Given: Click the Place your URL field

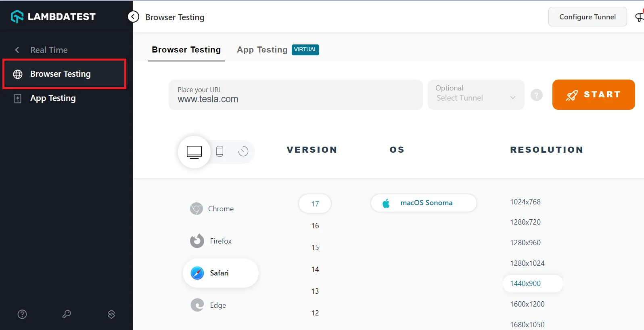Looking at the screenshot, I should (x=295, y=95).
